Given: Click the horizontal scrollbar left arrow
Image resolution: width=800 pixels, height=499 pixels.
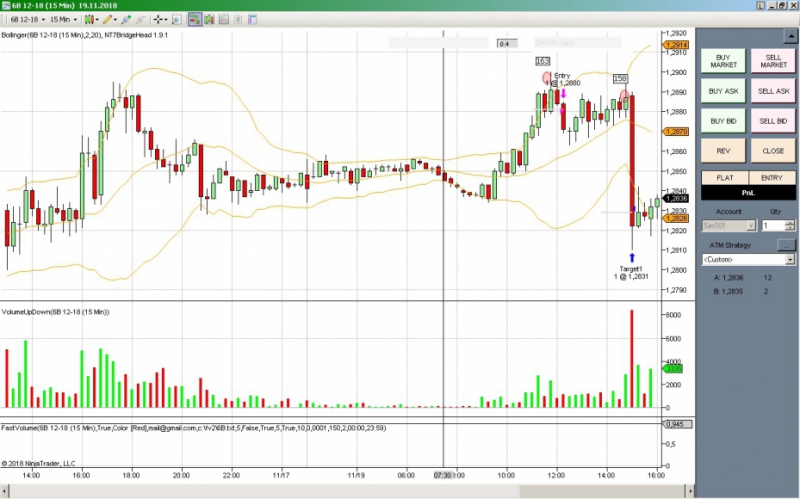Looking at the screenshot, I should (x=5, y=491).
